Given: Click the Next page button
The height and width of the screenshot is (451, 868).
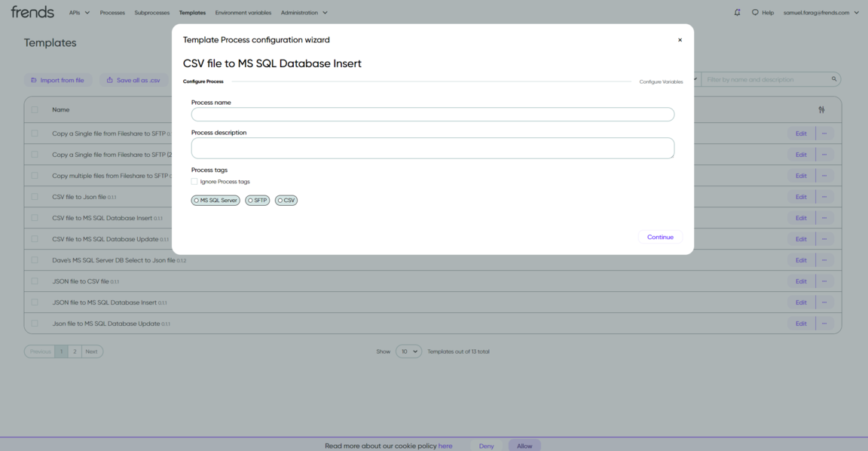Looking at the screenshot, I should point(92,351).
